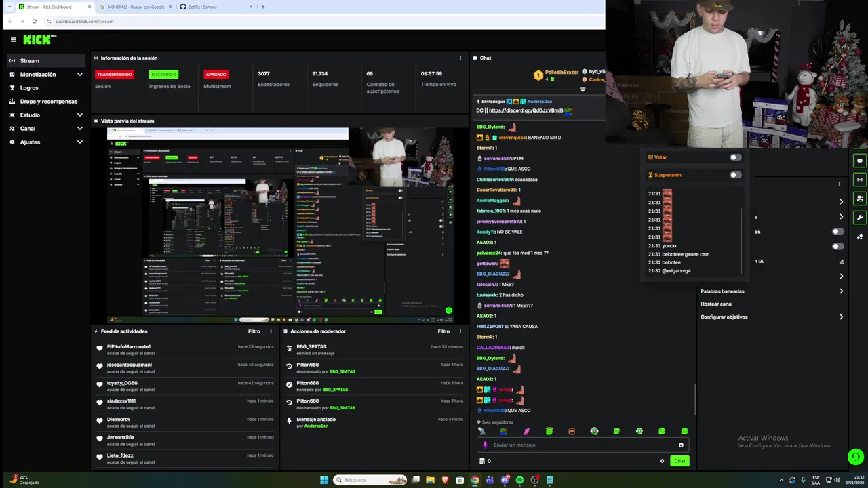Toggle the first switch under chat settings
868x488 pixels.
[838, 232]
